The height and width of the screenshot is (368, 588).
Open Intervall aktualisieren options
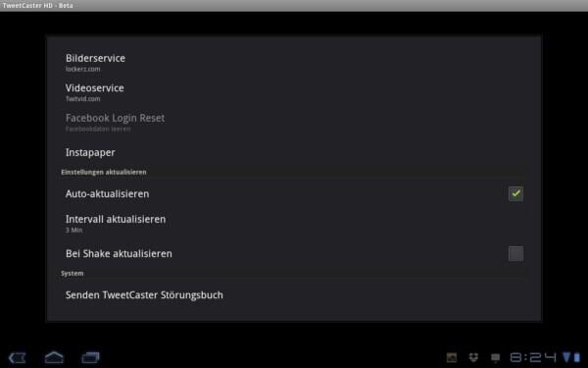pos(294,224)
